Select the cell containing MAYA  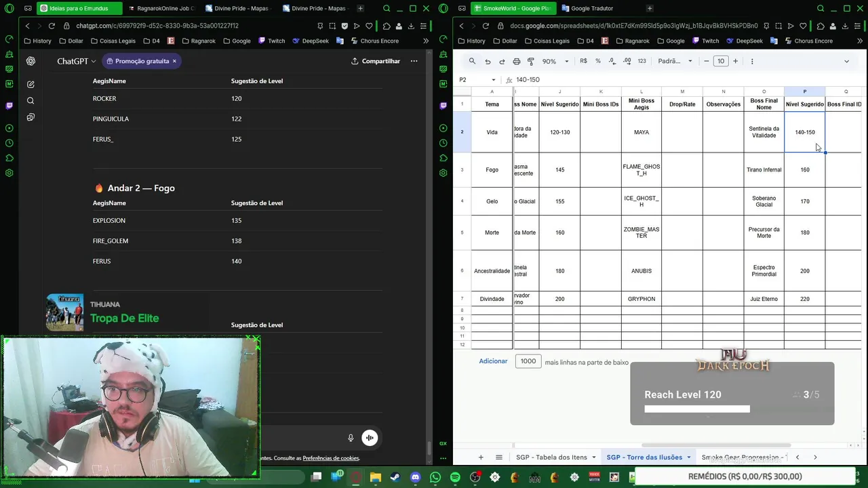coord(642,132)
